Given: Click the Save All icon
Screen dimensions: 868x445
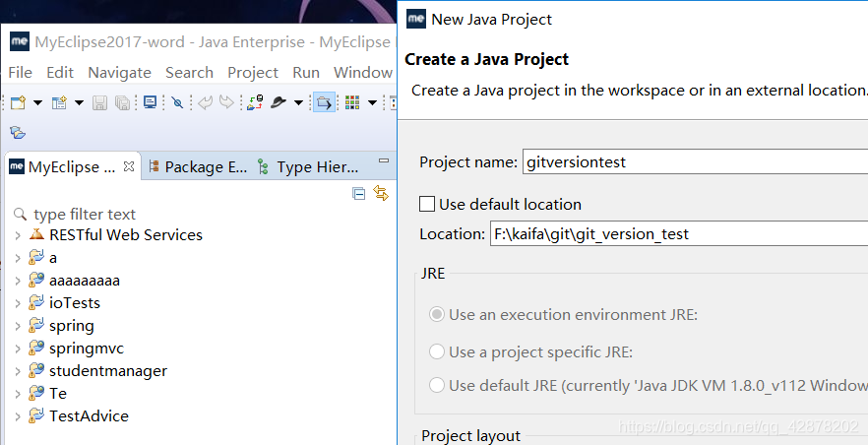Looking at the screenshot, I should coord(122,102).
